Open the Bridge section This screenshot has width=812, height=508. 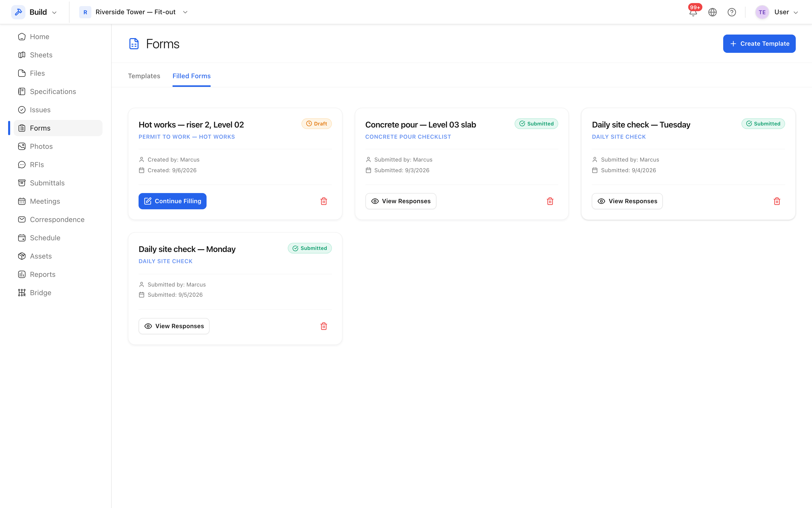coord(58,293)
